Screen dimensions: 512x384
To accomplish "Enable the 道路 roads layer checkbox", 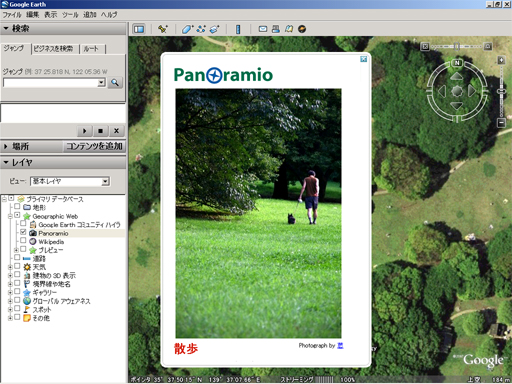I will (17, 257).
